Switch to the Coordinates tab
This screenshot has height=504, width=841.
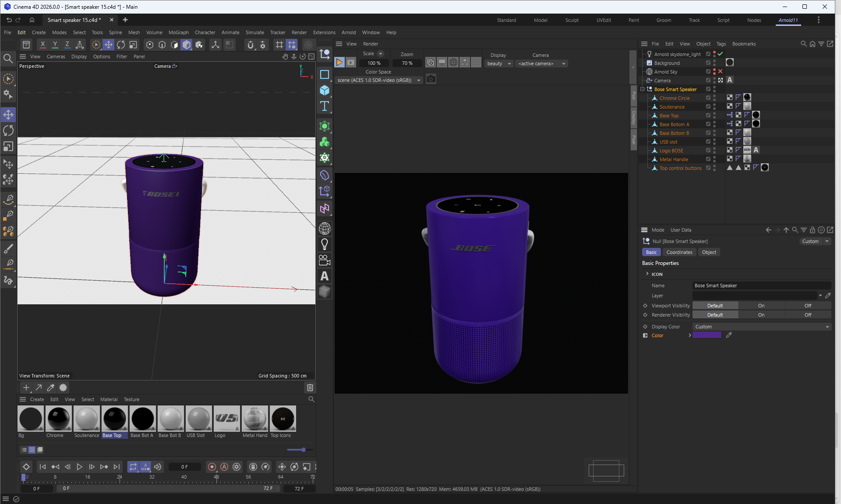point(679,252)
